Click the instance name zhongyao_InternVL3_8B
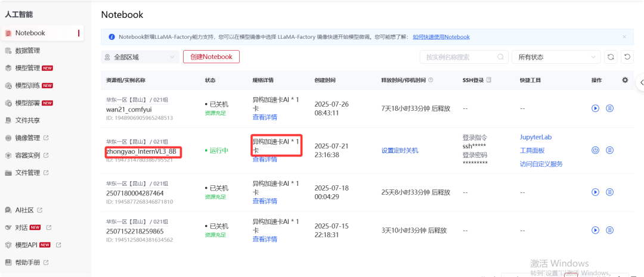The image size is (644, 277). (x=141, y=152)
